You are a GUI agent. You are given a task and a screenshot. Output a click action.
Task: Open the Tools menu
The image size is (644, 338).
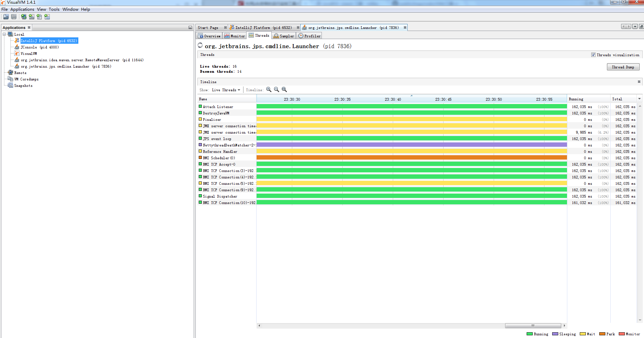pos(54,9)
